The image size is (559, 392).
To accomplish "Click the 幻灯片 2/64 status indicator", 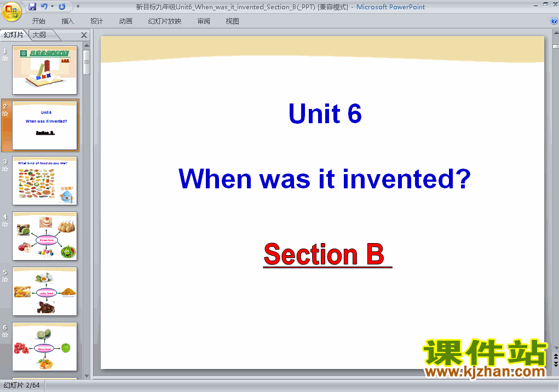I will coord(21,385).
